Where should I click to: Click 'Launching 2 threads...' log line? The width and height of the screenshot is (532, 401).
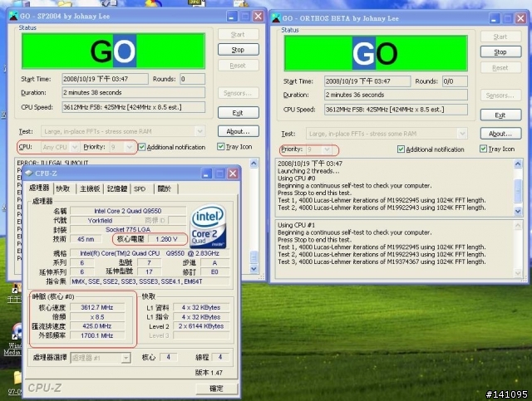pyautogui.click(x=308, y=171)
